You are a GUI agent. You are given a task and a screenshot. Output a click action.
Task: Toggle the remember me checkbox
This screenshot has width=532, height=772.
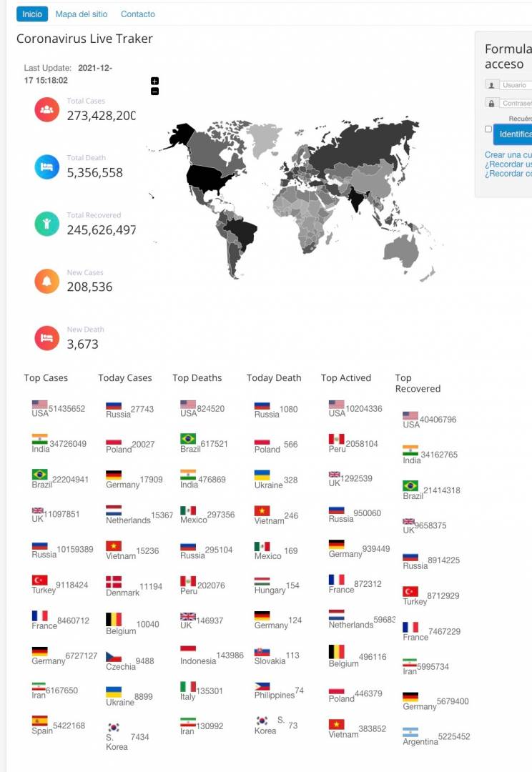point(488,129)
